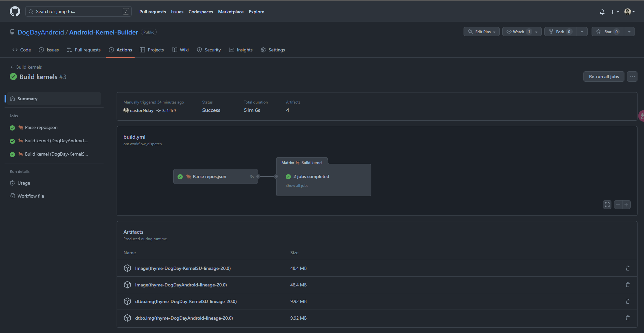Click the browser extension icon at right edge

coord(641,116)
